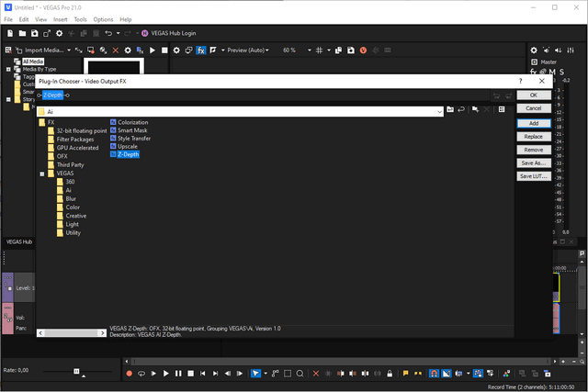Click the Video Output FX icon

point(201,50)
